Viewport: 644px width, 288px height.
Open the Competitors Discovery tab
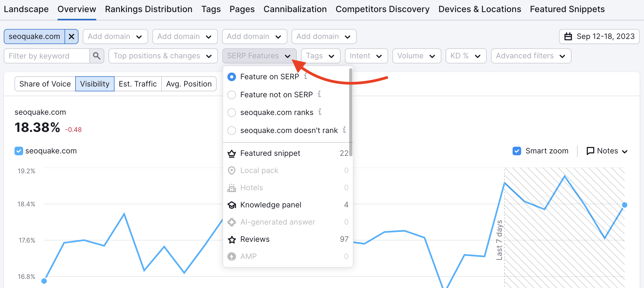point(382,9)
